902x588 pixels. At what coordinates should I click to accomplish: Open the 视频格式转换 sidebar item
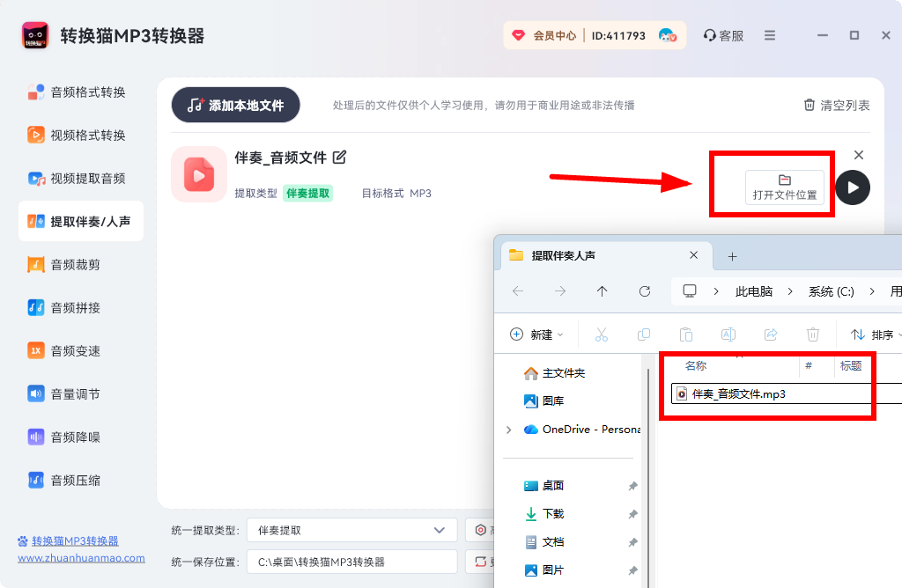coord(78,135)
